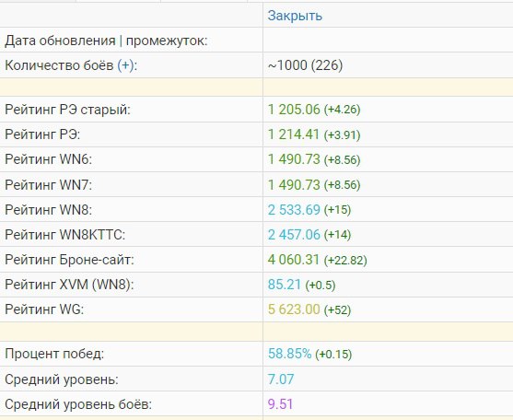513x420 pixels.
Task: Click the blue (+) next to Количество боёв
Action: [125, 65]
